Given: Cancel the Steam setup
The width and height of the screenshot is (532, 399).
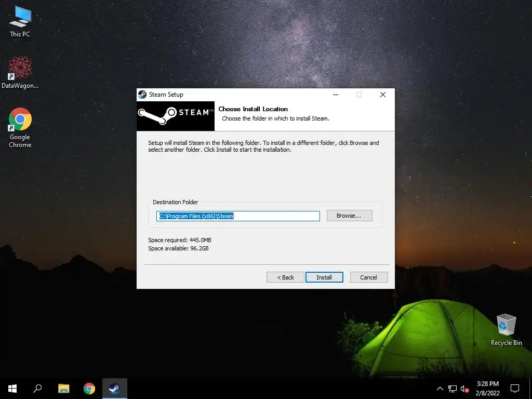Looking at the screenshot, I should pyautogui.click(x=369, y=277).
